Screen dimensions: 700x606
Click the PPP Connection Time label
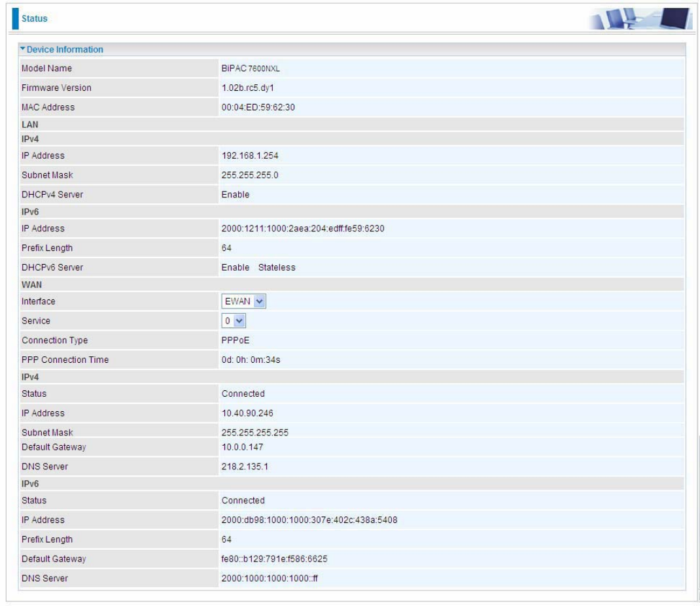(x=65, y=360)
